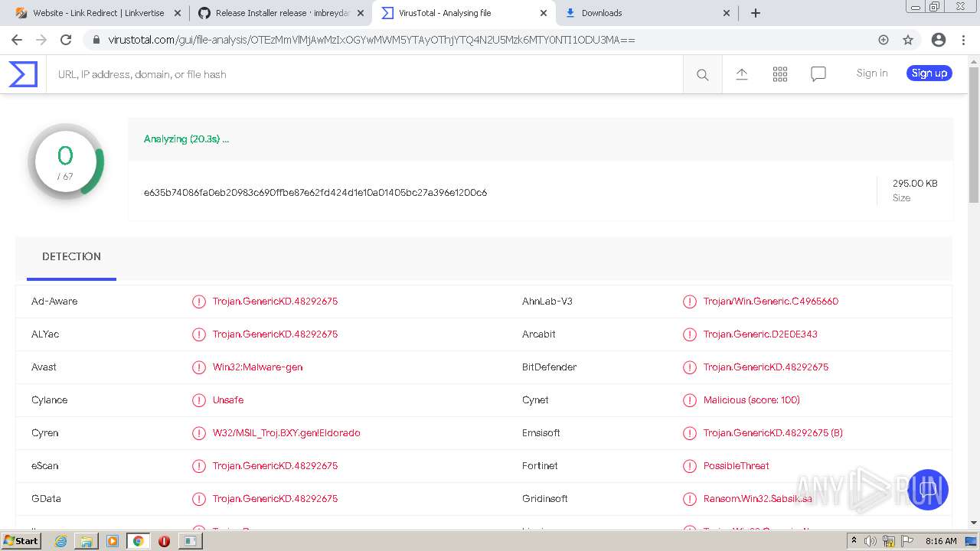Click the Sign in link
The height and width of the screenshot is (551, 980).
tap(871, 73)
